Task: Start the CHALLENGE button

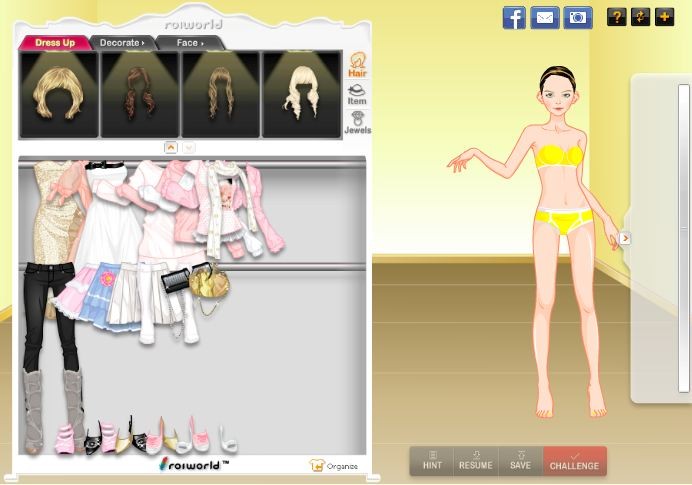Action: tap(574, 461)
